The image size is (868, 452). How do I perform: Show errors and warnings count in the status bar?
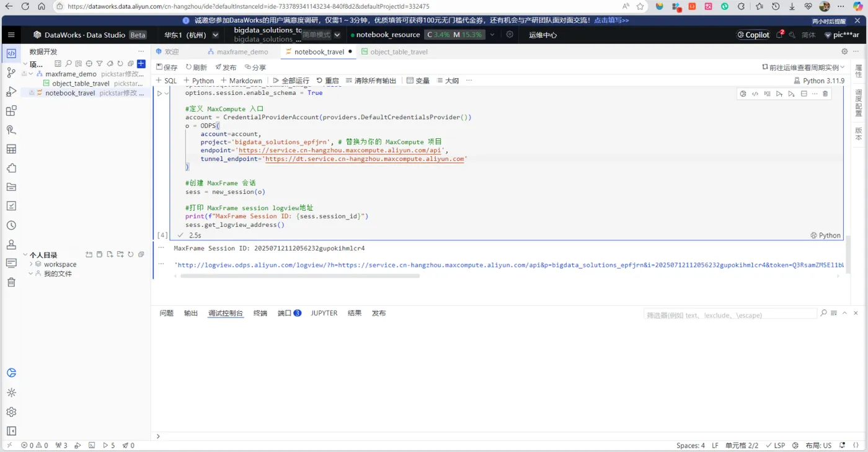35,445
